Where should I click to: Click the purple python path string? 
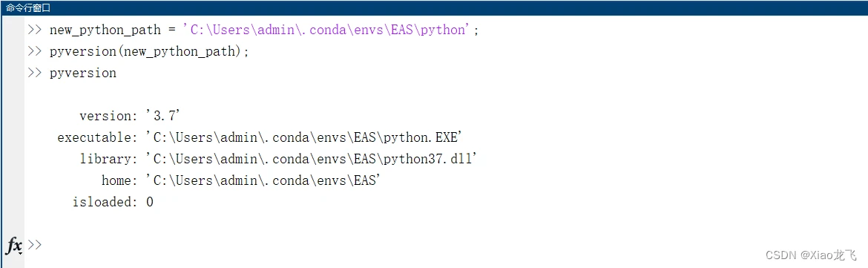coord(327,30)
